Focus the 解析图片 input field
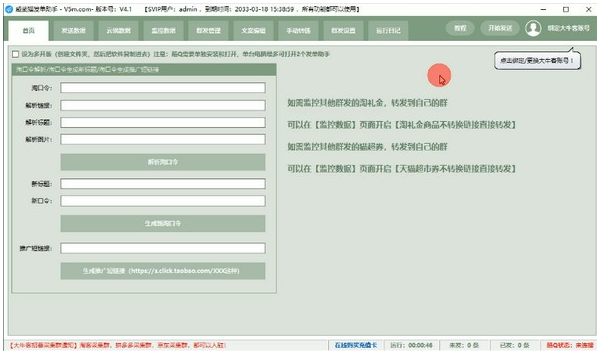The width and height of the screenshot is (597, 360). click(x=163, y=139)
